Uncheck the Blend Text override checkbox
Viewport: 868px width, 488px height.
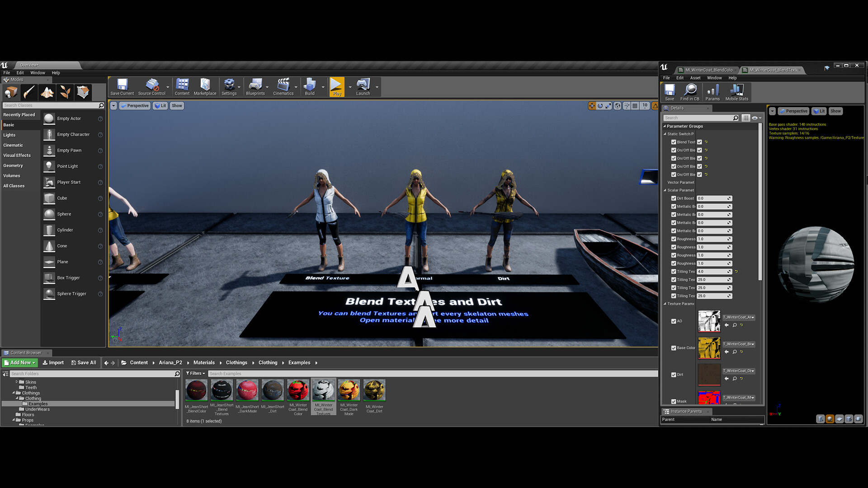[x=674, y=142]
